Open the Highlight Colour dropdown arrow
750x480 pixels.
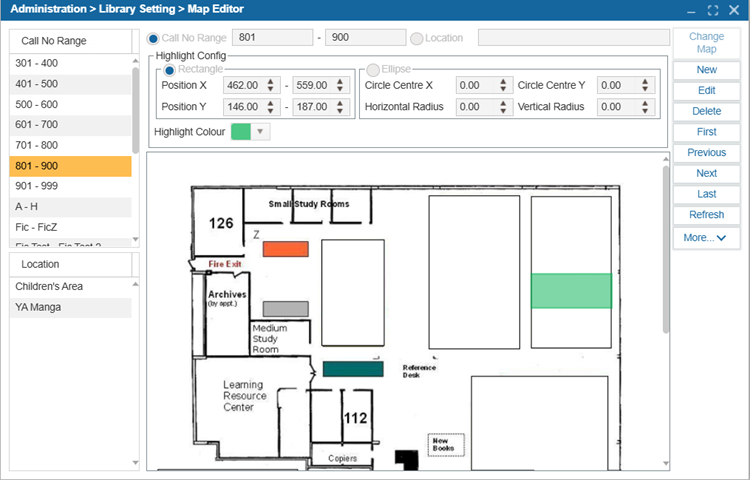pos(260,131)
